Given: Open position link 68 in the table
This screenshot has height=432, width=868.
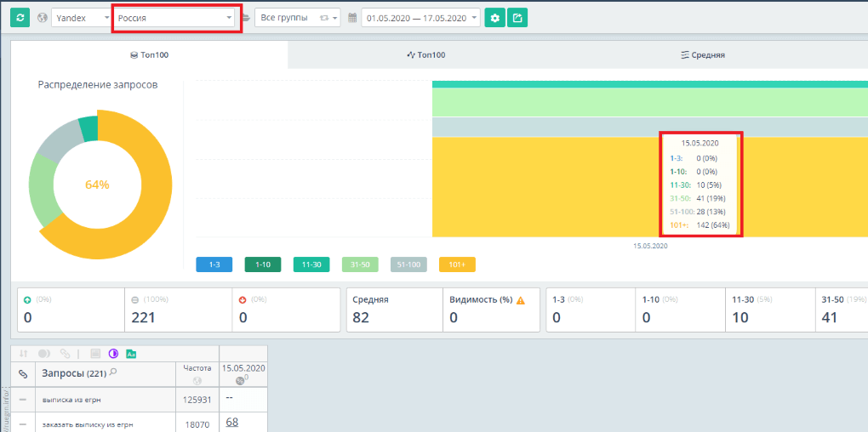Looking at the screenshot, I should point(232,422).
